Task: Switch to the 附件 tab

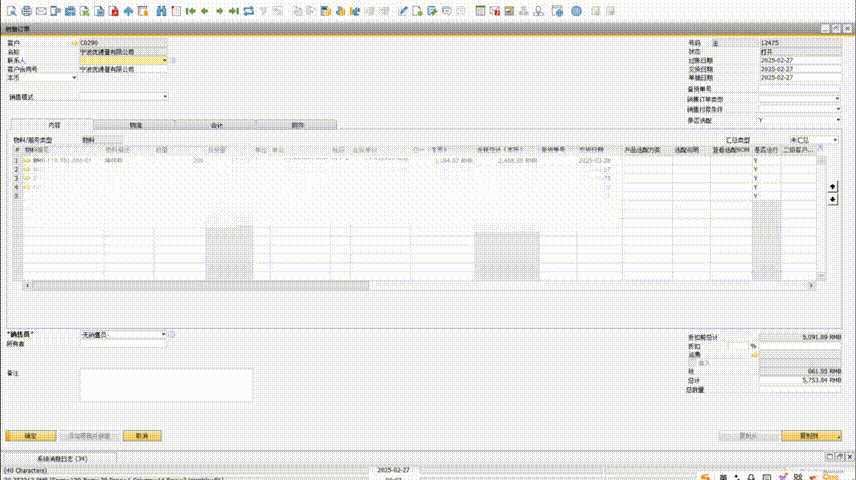Action: click(297, 125)
